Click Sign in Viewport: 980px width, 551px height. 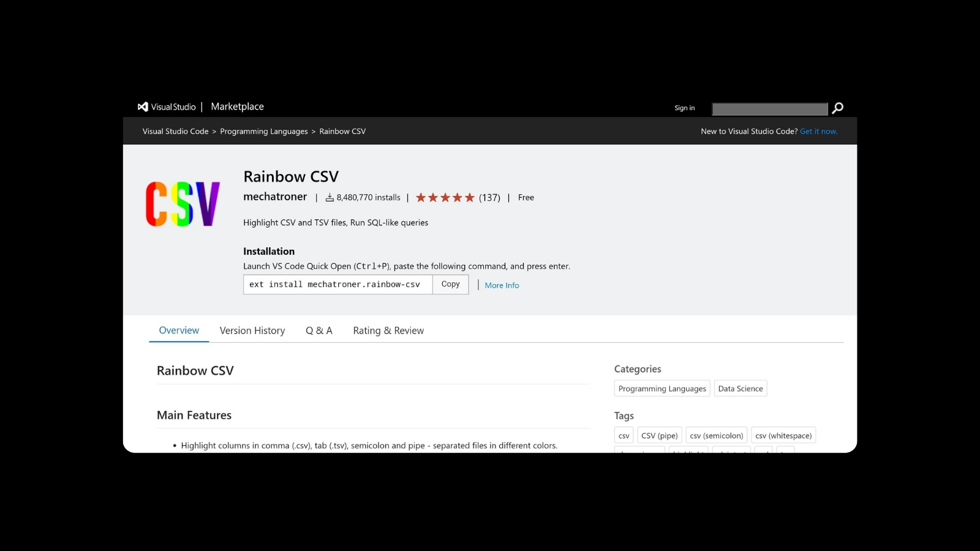(x=685, y=108)
